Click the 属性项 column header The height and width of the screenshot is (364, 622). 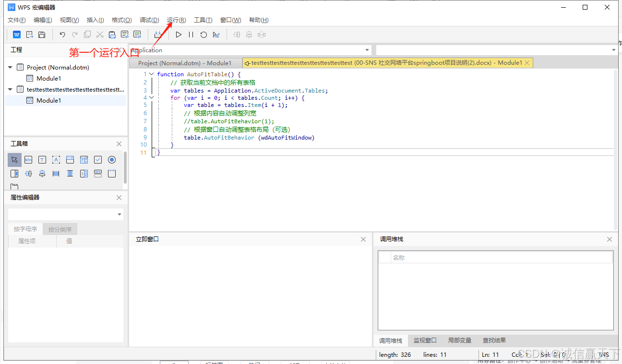(x=32, y=241)
